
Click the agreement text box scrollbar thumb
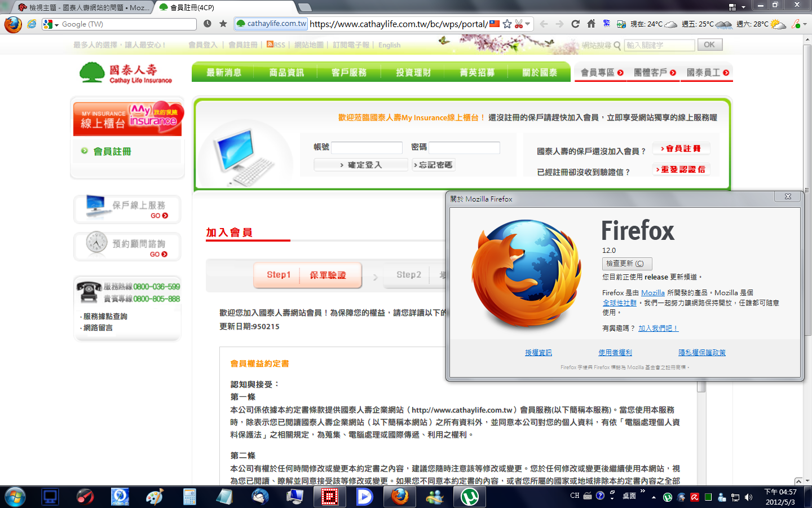click(701, 387)
